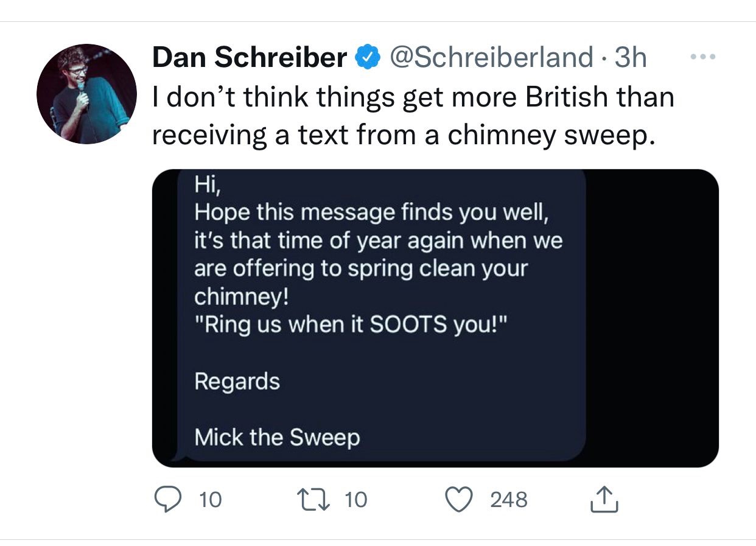Click the 248 likes count
The height and width of the screenshot is (546, 756).
point(509,500)
